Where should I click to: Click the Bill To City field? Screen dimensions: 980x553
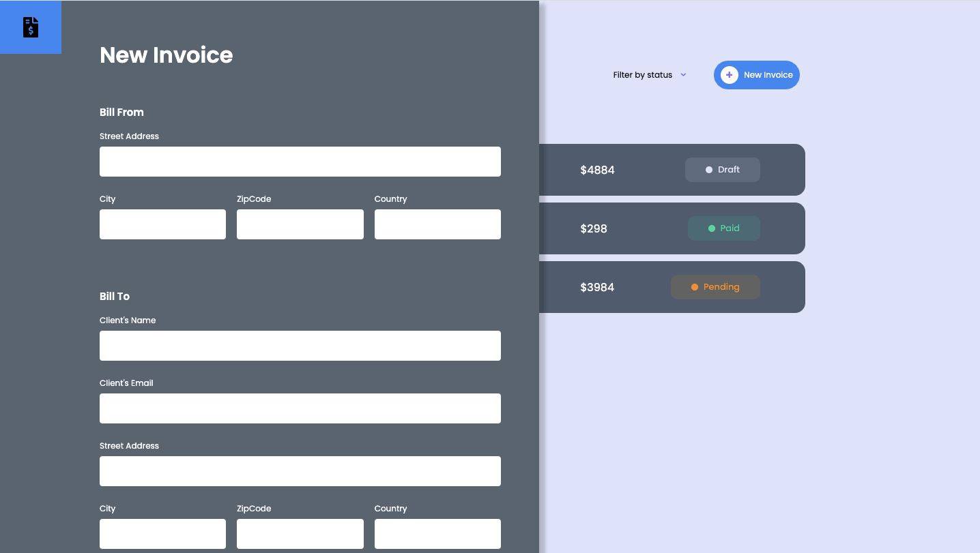click(x=162, y=534)
